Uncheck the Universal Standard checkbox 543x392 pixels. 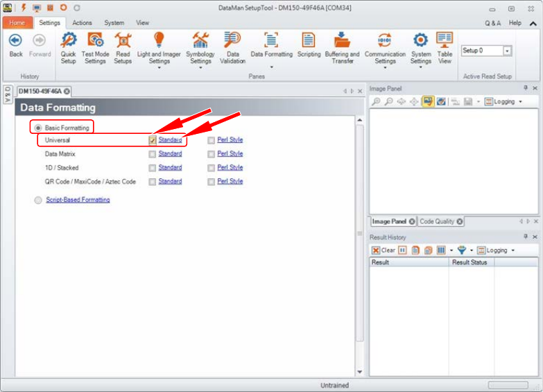point(153,140)
